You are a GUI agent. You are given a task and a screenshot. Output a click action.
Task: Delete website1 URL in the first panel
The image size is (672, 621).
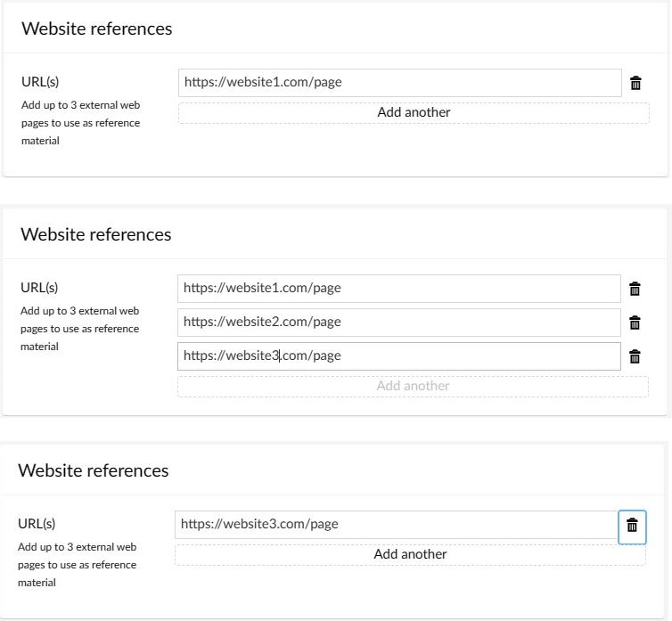(x=635, y=83)
